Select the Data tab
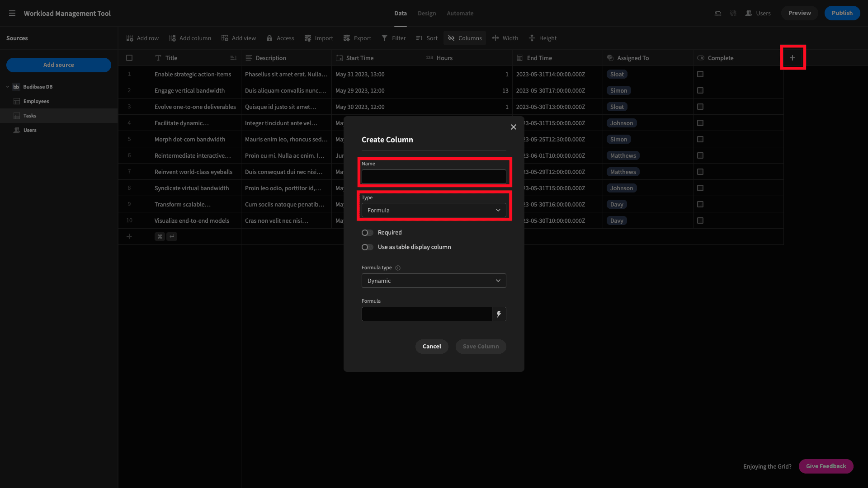The height and width of the screenshot is (488, 868). tap(401, 13)
